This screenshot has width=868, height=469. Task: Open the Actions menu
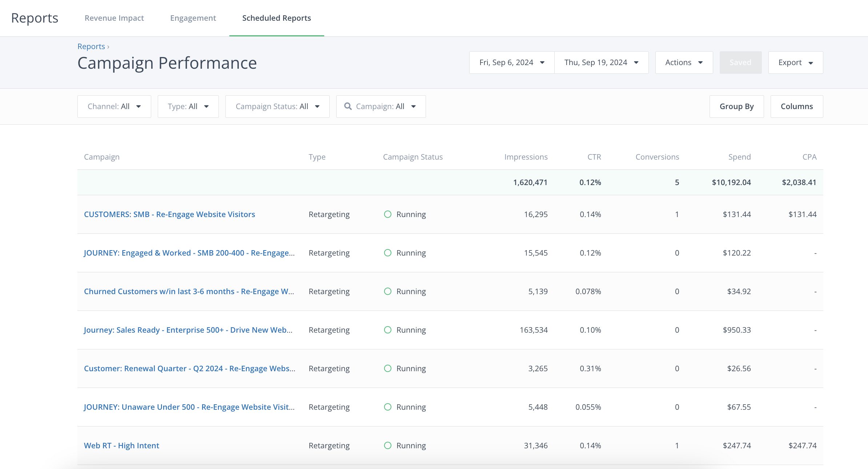684,63
